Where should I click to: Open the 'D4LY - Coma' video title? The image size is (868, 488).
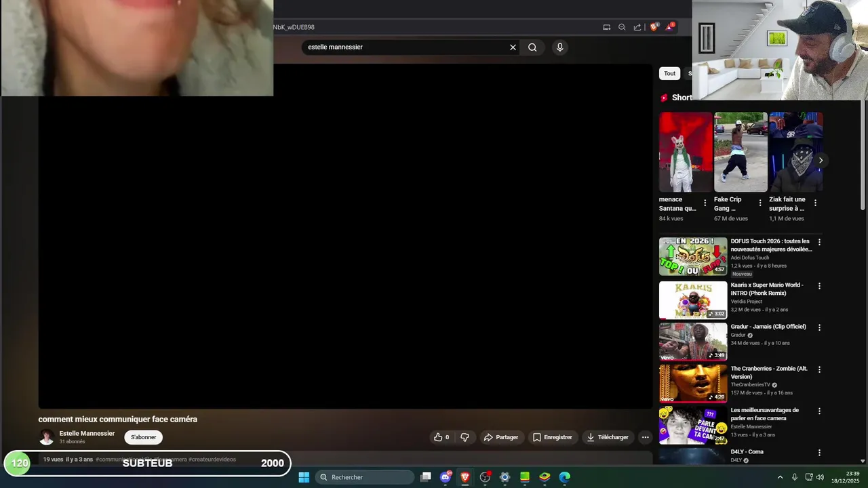point(747,452)
